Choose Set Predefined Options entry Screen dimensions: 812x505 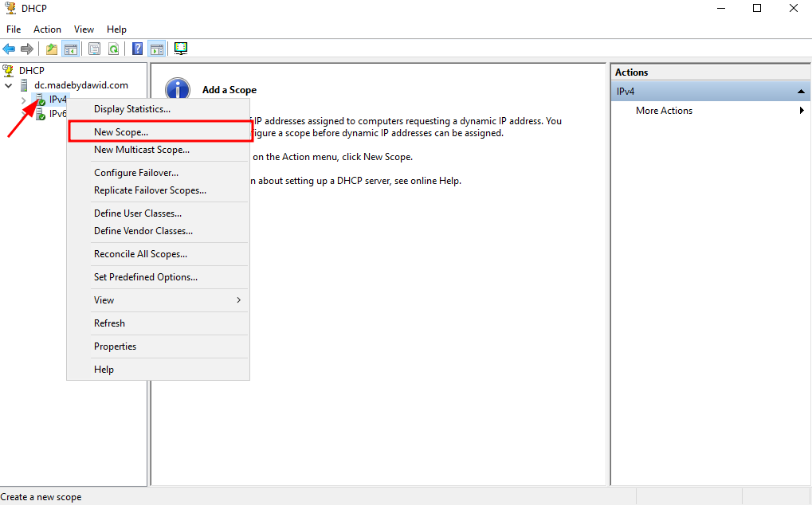(x=158, y=277)
